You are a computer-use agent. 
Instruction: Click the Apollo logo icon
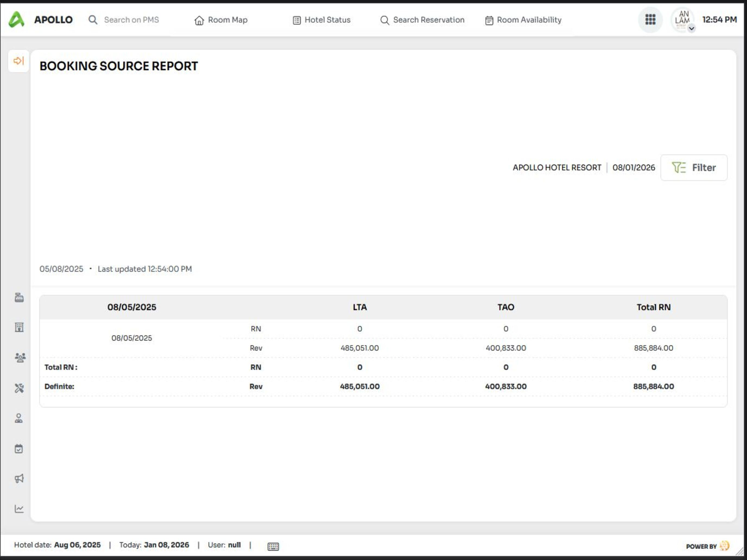click(x=16, y=20)
